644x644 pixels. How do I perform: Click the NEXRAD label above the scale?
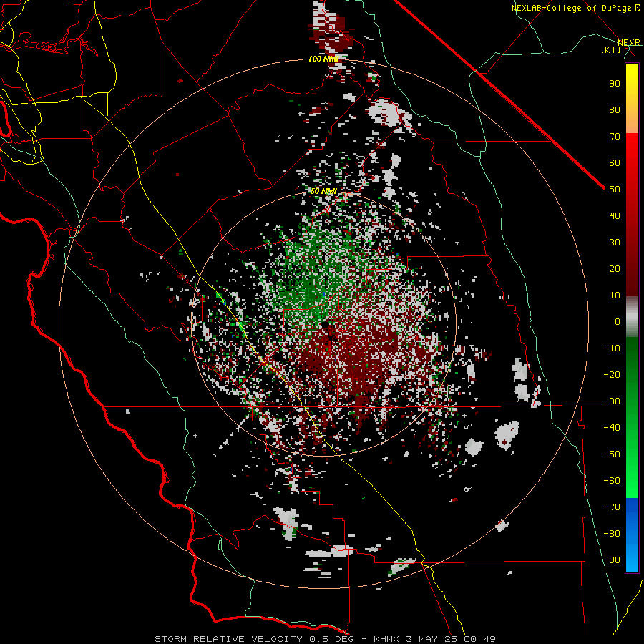[629, 43]
